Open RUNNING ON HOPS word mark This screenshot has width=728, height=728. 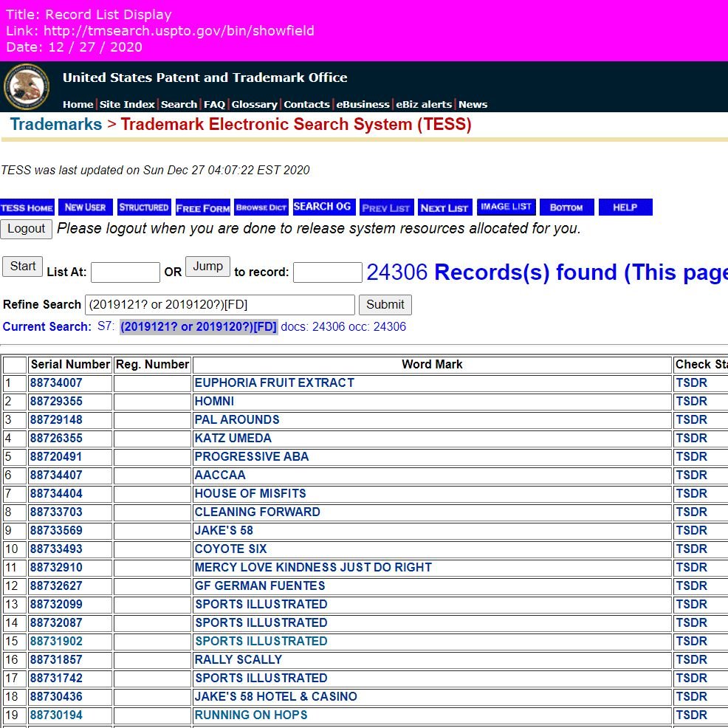pos(251,715)
